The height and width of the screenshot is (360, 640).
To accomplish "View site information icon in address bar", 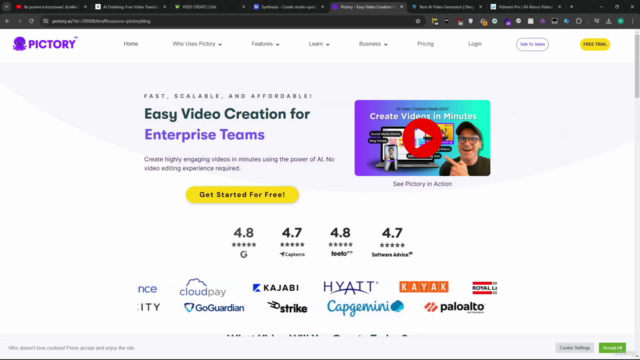I will point(46,21).
